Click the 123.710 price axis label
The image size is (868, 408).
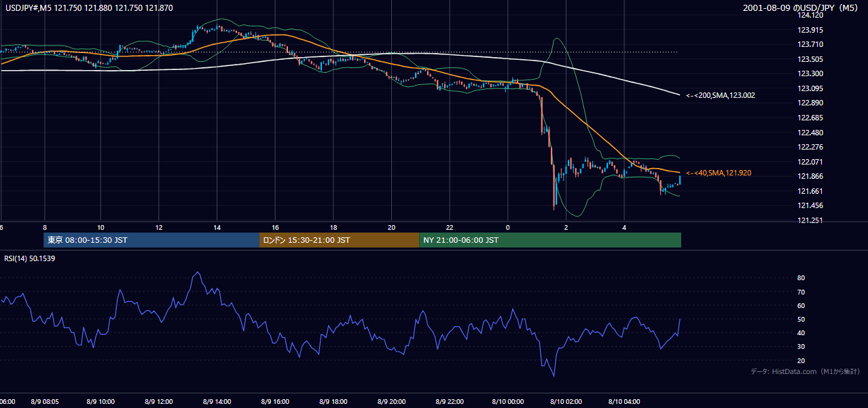(811, 44)
